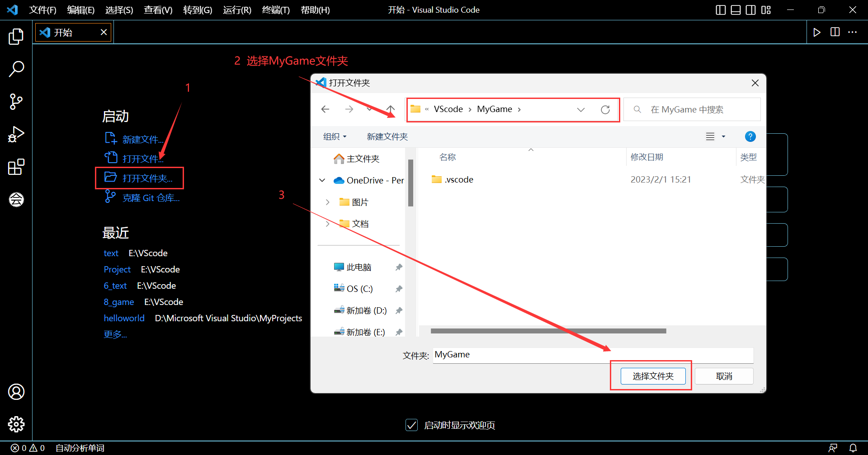Open recent project helloworld
868x455 pixels.
click(124, 318)
